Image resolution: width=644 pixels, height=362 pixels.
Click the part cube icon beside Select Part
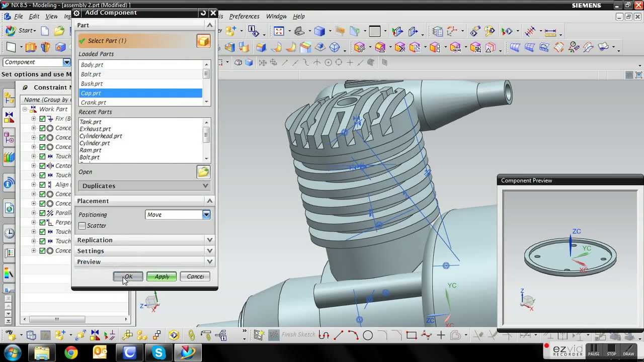tap(203, 41)
